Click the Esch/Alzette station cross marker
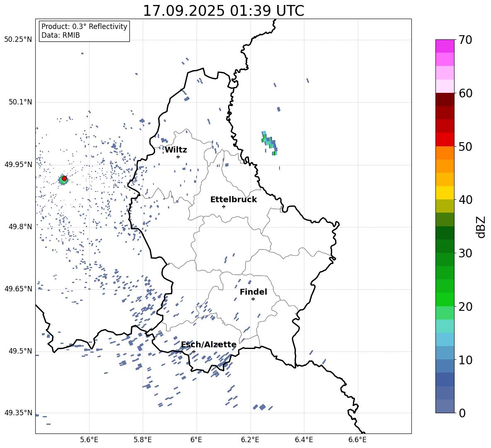The height and width of the screenshot is (448, 491). 194,351
